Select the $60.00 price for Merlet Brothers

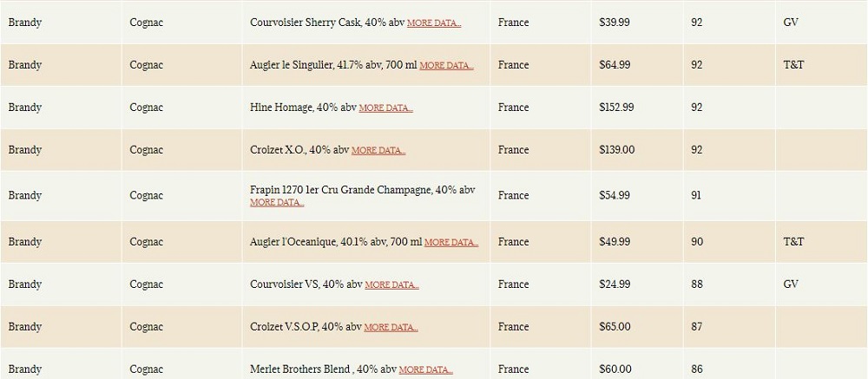(615, 369)
